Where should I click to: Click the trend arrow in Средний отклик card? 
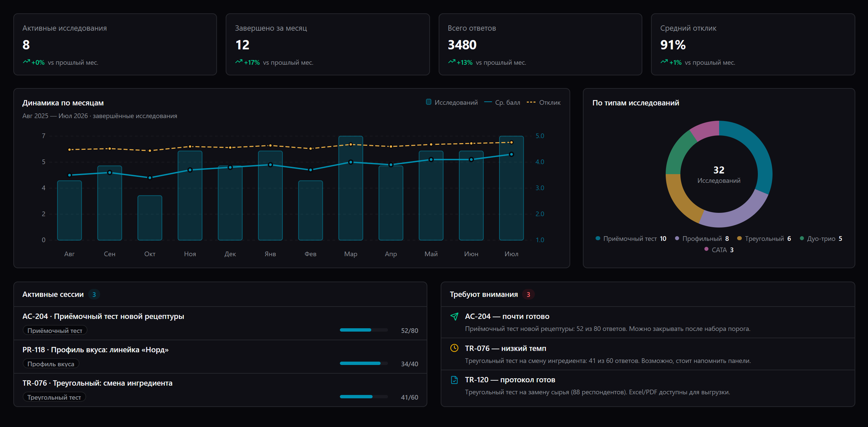coord(664,62)
